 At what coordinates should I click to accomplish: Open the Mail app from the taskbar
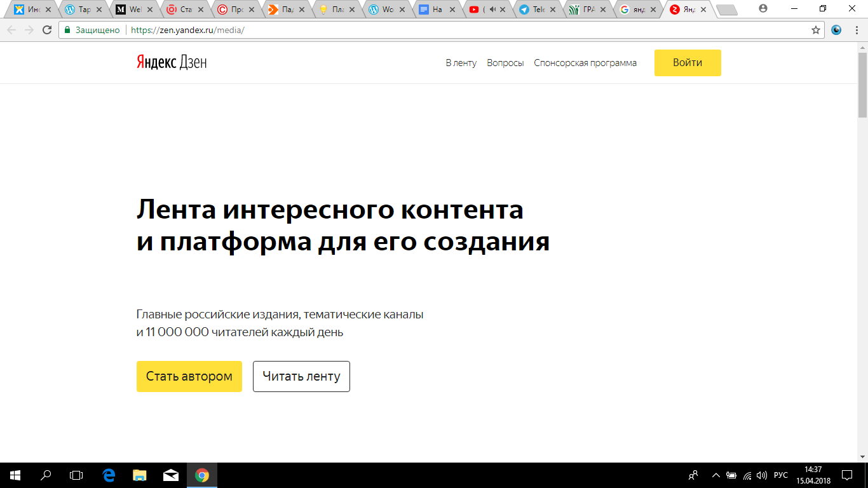point(169,473)
